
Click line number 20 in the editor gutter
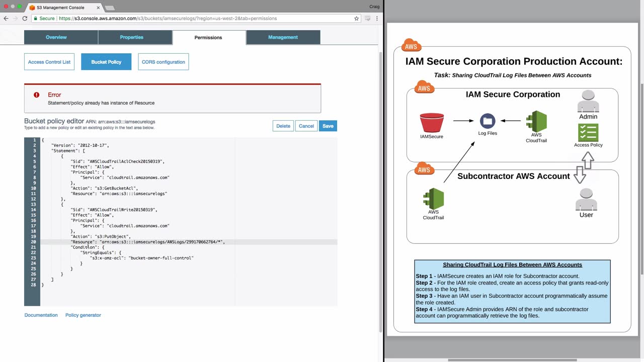[x=34, y=242]
